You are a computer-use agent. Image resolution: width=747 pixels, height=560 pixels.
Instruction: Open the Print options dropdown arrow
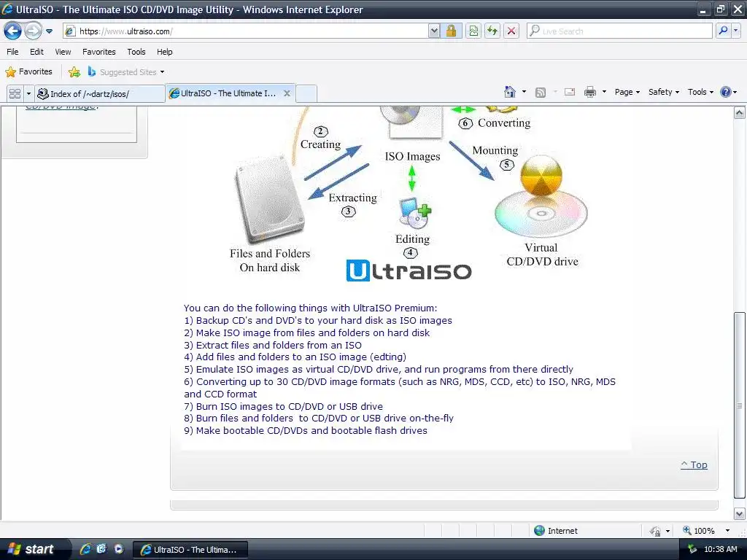604,92
